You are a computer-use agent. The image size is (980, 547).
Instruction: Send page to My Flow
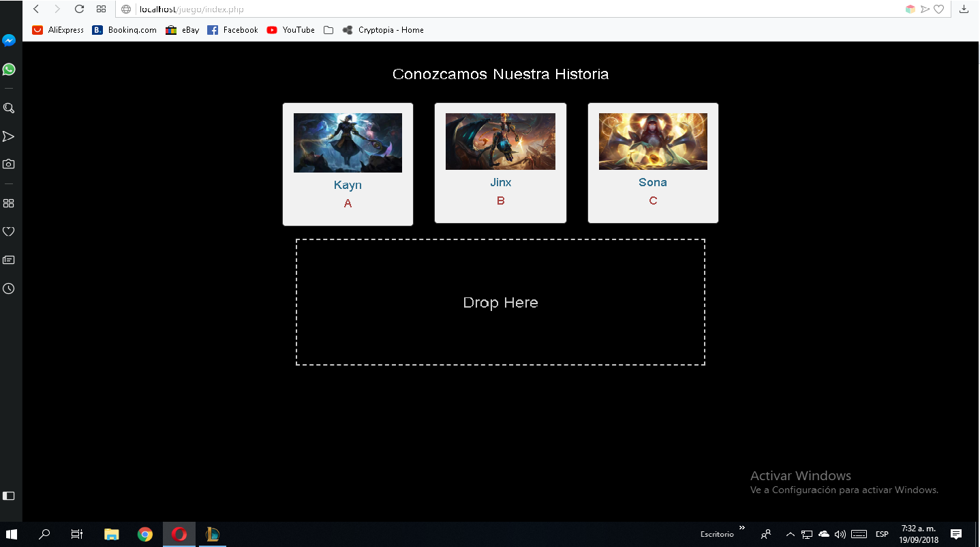[925, 9]
